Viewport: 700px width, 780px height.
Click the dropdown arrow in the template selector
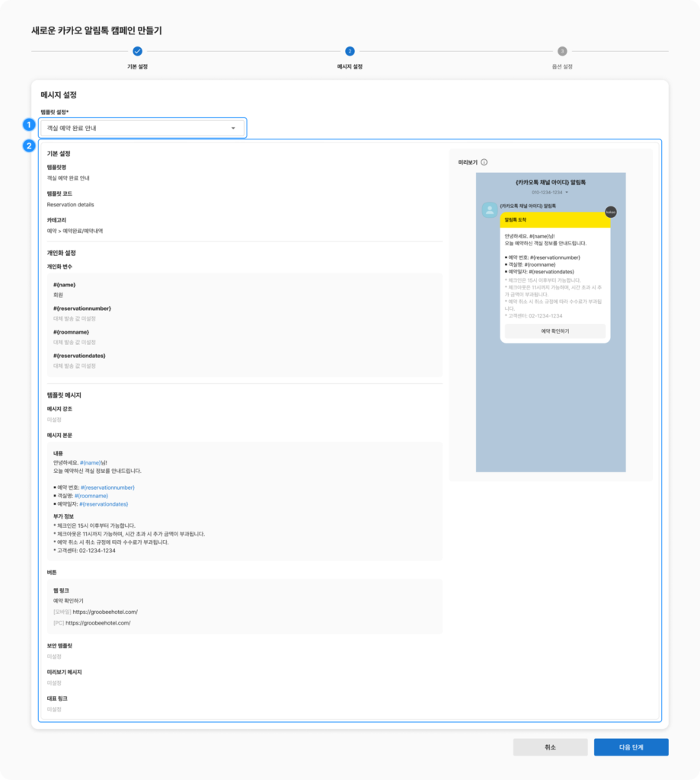click(x=233, y=128)
